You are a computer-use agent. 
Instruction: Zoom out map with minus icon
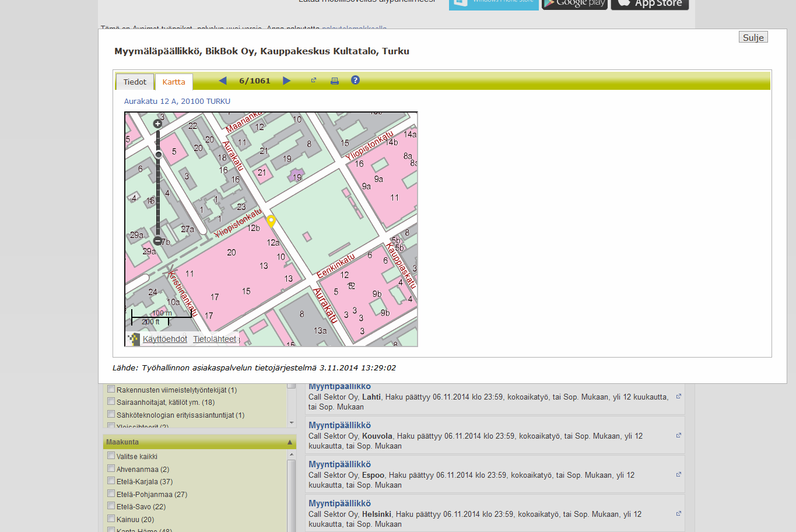point(157,241)
